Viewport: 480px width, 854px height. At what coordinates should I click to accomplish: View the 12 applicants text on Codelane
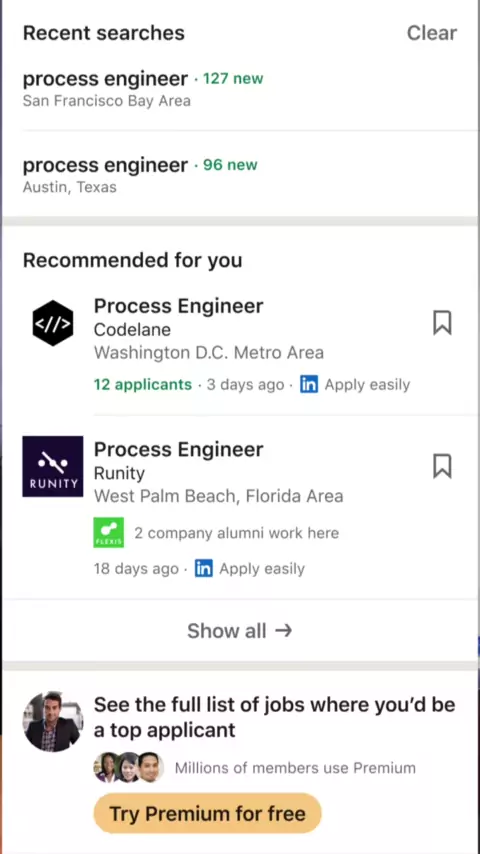[143, 385]
